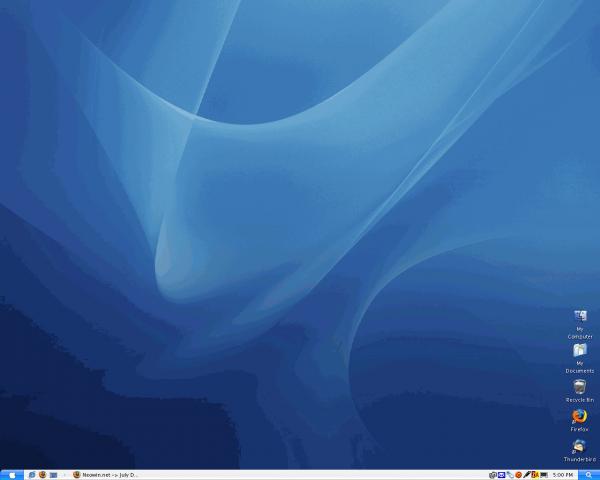Open My Computer desktop icon

[x=580, y=324]
